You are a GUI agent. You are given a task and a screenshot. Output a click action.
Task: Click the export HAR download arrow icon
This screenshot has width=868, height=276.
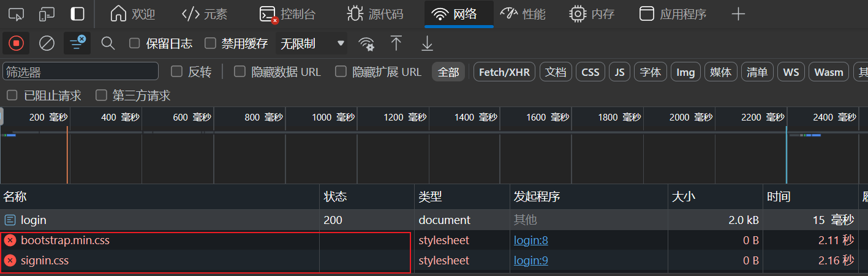[x=427, y=43]
